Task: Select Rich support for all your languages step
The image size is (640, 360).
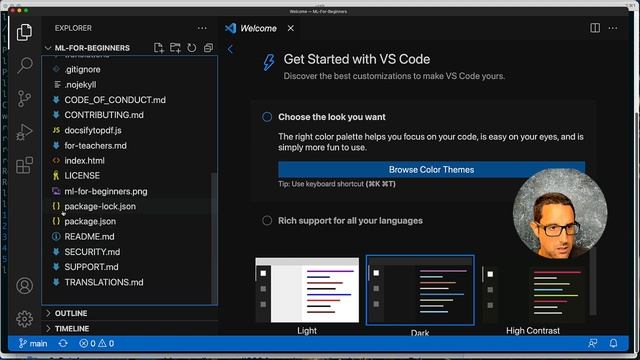Action: (350, 221)
